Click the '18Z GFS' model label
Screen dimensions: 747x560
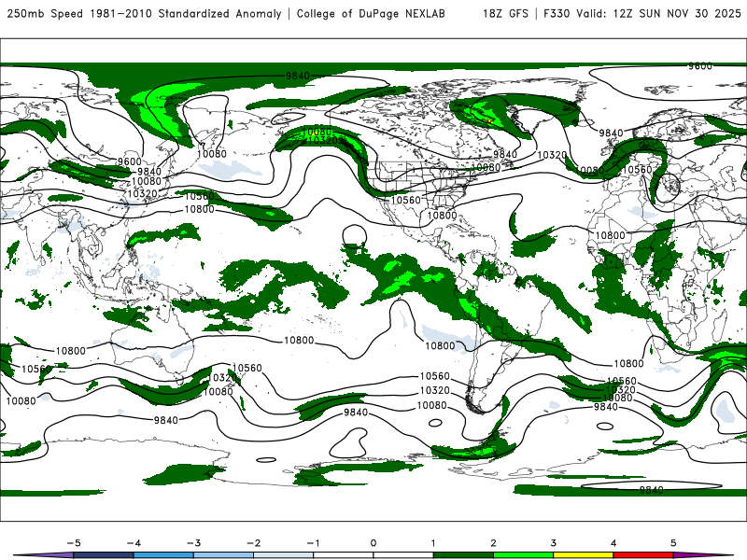pos(505,13)
